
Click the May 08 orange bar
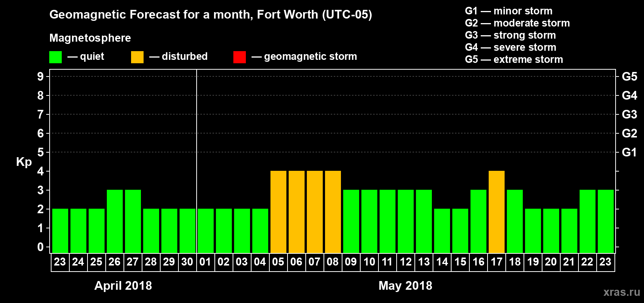tap(333, 212)
